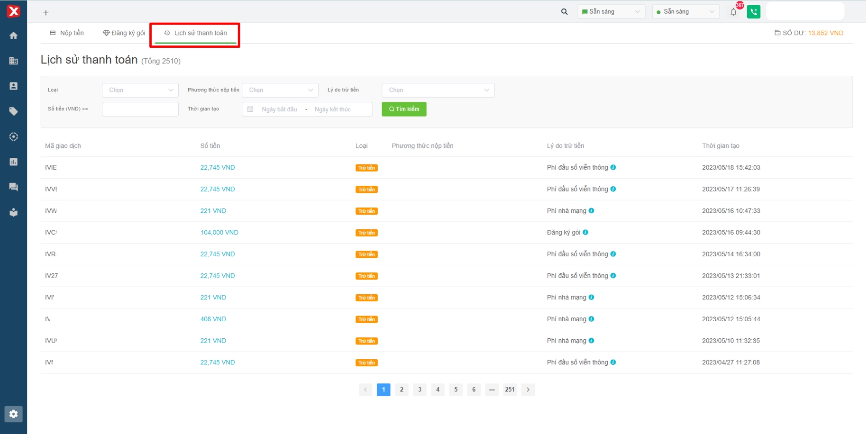Open settings gear at sidebar bottom
The width and height of the screenshot is (868, 434).
(x=13, y=414)
